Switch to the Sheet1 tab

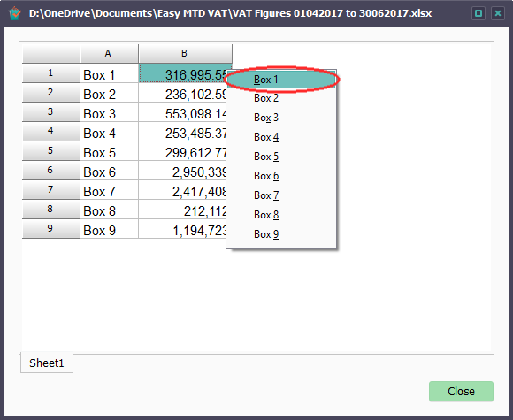click(47, 363)
